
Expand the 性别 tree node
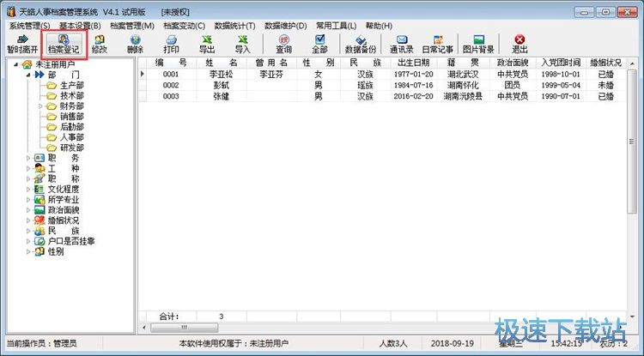pyautogui.click(x=28, y=252)
